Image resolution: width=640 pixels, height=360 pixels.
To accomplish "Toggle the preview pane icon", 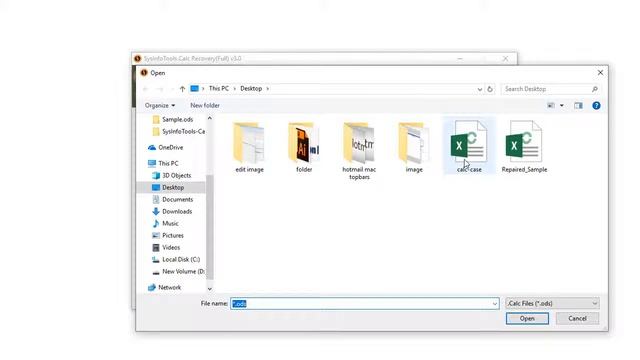I will [578, 105].
